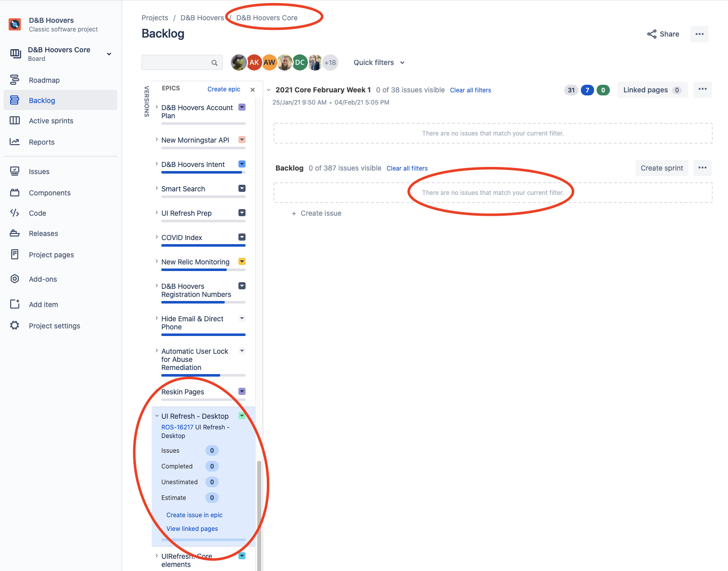The height and width of the screenshot is (571, 728).
Task: Collapse the 2021 Core February Week 1 sprint
Action: pos(269,90)
